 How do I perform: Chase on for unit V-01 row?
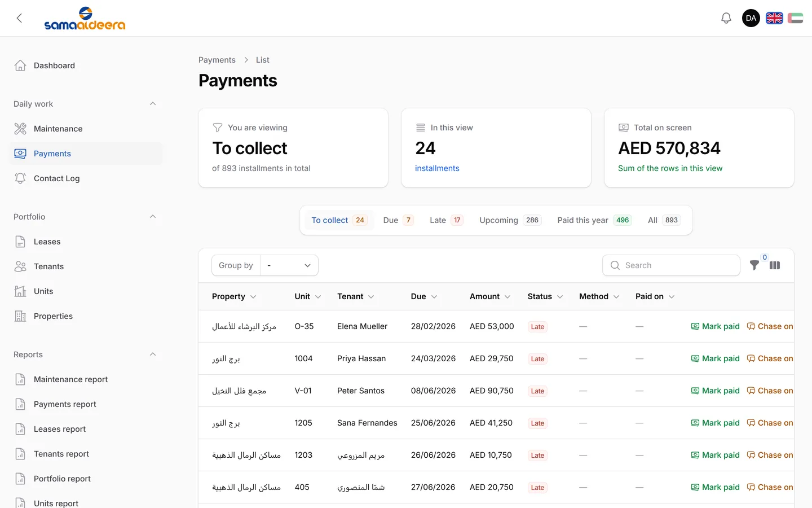(x=770, y=391)
